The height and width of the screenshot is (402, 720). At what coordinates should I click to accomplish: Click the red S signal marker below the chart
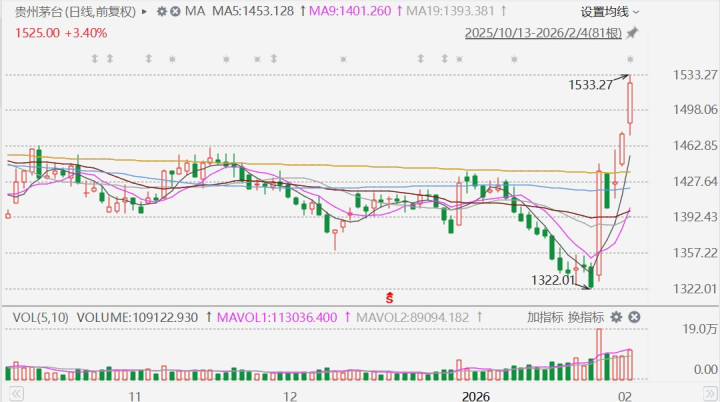pyautogui.click(x=389, y=298)
